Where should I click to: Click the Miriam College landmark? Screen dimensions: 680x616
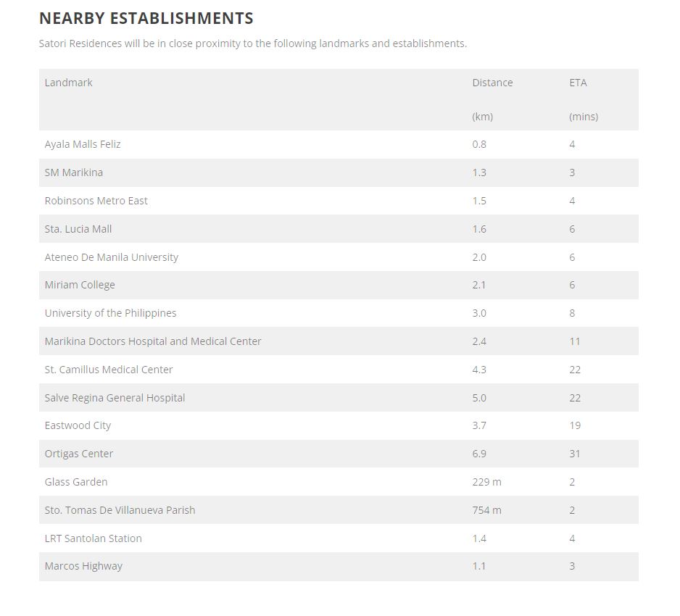pyautogui.click(x=80, y=285)
